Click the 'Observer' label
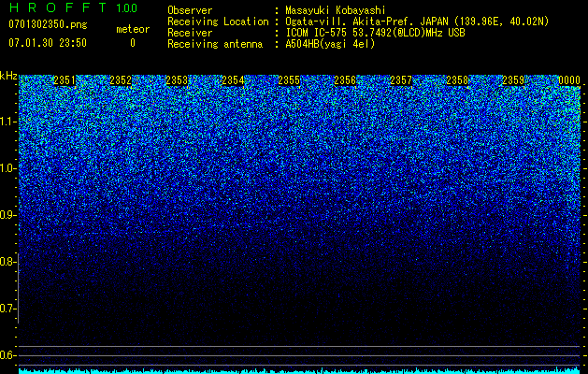Image resolution: width=588 pixels, height=374 pixels. click(190, 10)
